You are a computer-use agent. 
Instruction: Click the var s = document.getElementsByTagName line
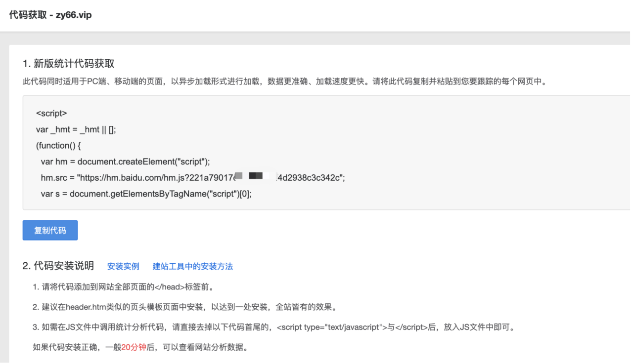pos(146,194)
